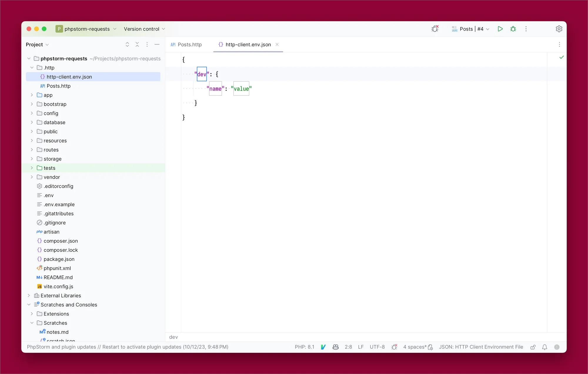Expand the app folder
Image resolution: width=588 pixels, height=374 pixels.
(32, 95)
